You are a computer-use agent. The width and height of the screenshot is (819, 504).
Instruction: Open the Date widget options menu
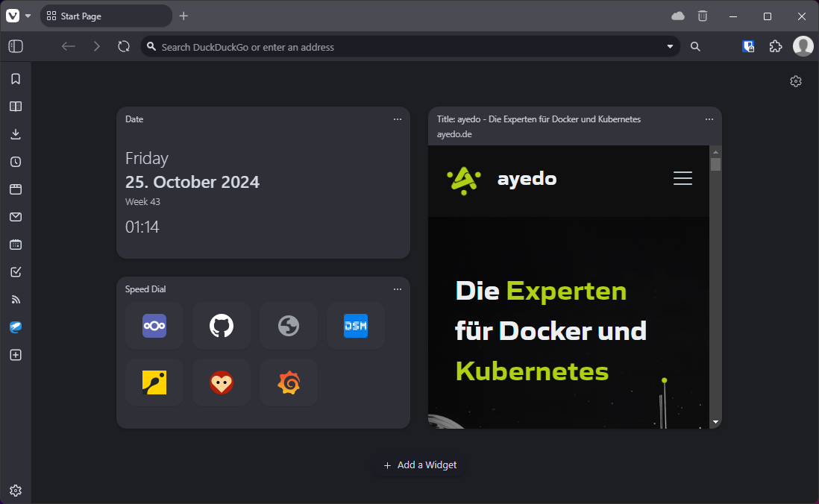pyautogui.click(x=398, y=119)
